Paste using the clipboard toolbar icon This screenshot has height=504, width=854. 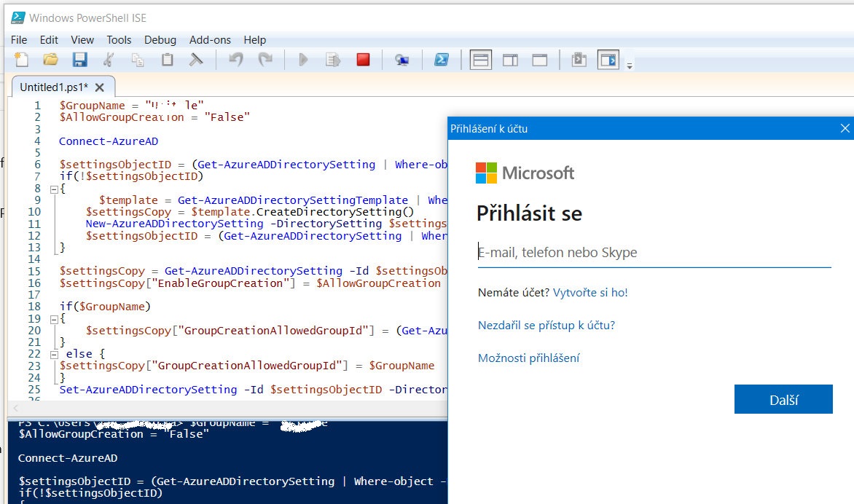point(167,59)
